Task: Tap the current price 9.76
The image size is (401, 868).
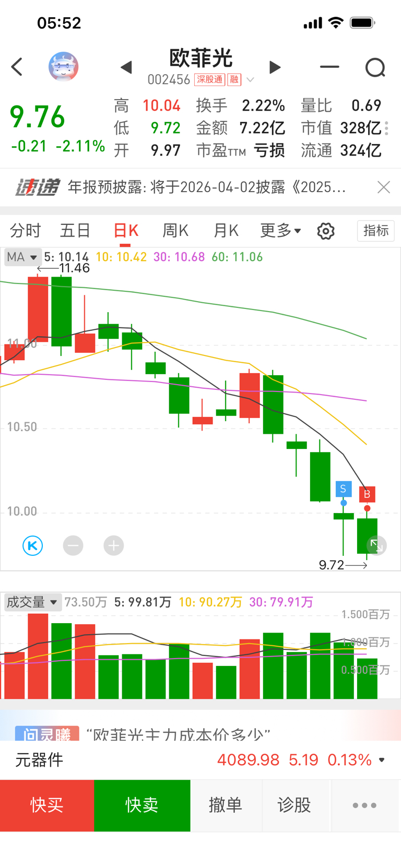Action: pyautogui.click(x=38, y=117)
